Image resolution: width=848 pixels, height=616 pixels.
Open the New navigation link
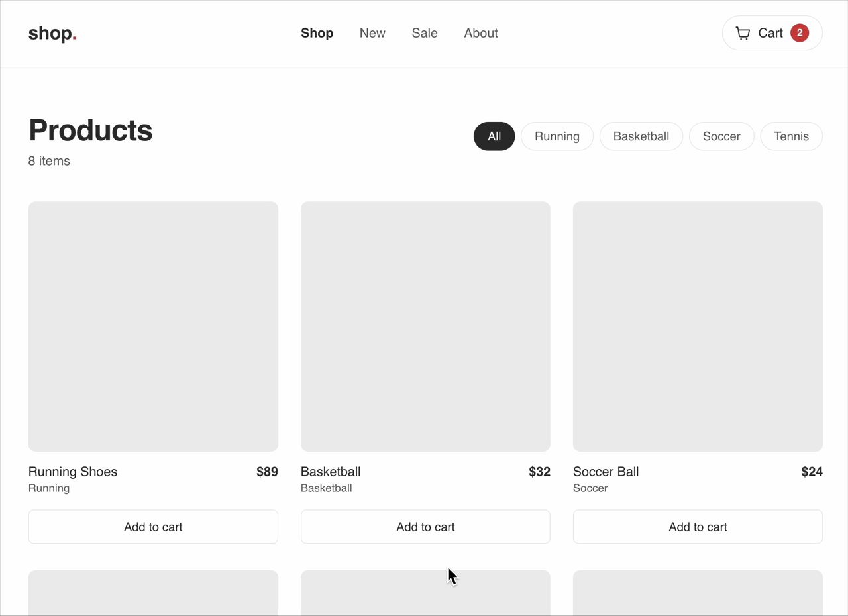click(372, 33)
